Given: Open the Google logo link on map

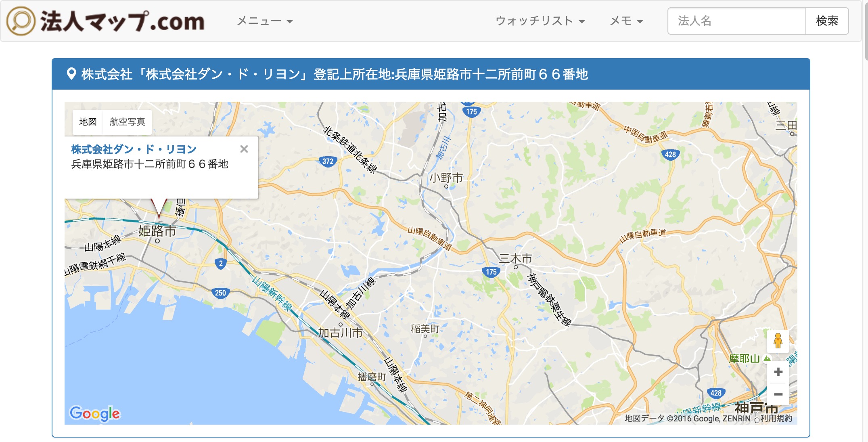Looking at the screenshot, I should pos(95,413).
